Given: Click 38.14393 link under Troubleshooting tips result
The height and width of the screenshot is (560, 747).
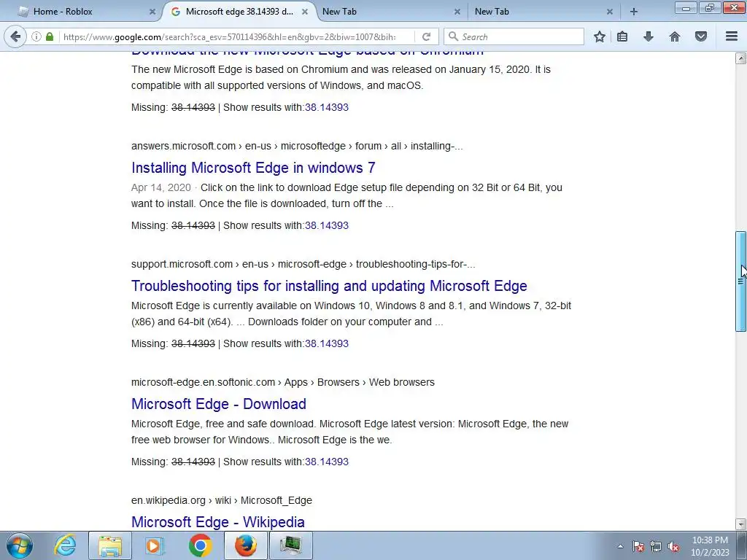Looking at the screenshot, I should click(327, 343).
